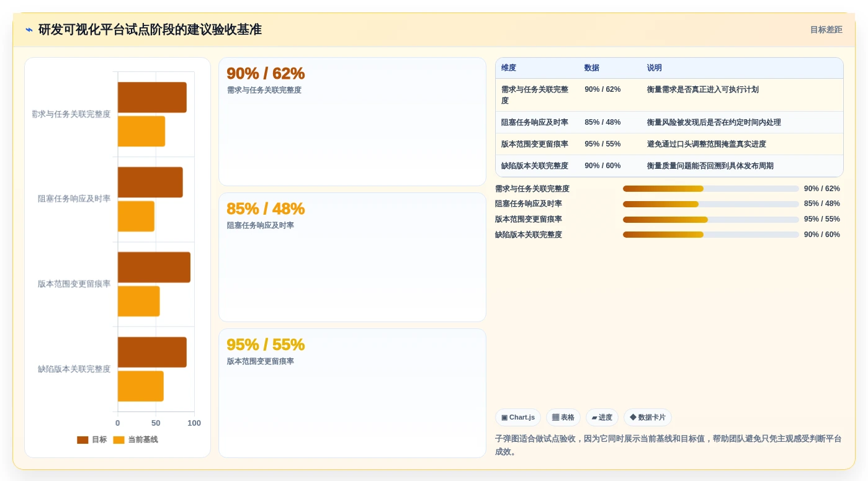Screen dimensions: 868x481
Task: Click table cell 衡量需求是否真正进入可执行计划
Action: pos(703,89)
